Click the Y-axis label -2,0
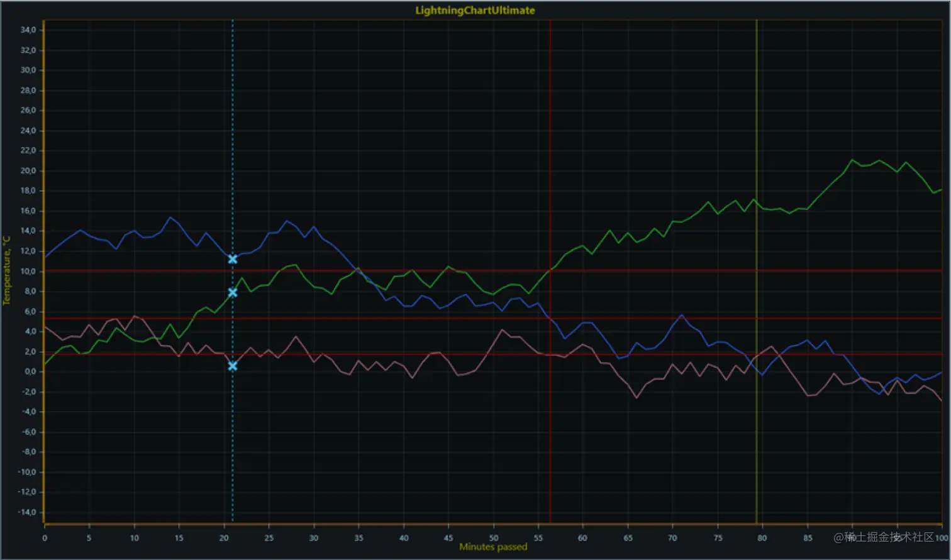Viewport: 951px width, 560px height. [x=29, y=392]
